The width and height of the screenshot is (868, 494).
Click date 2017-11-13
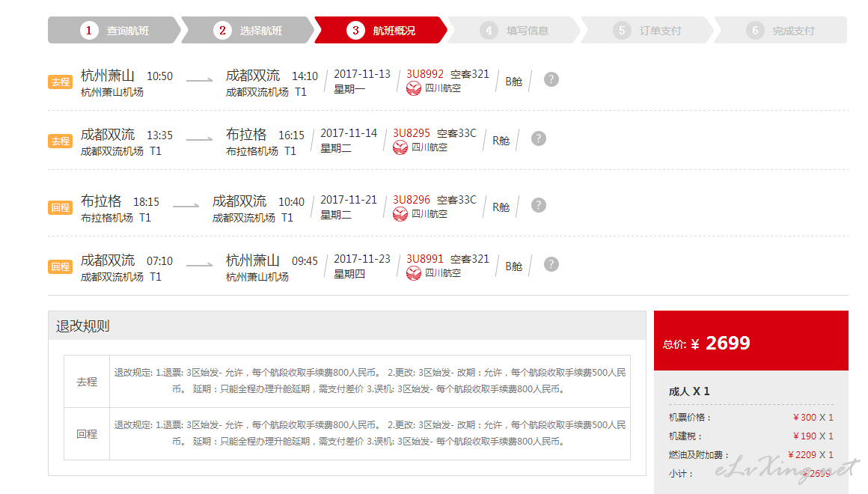pos(362,74)
